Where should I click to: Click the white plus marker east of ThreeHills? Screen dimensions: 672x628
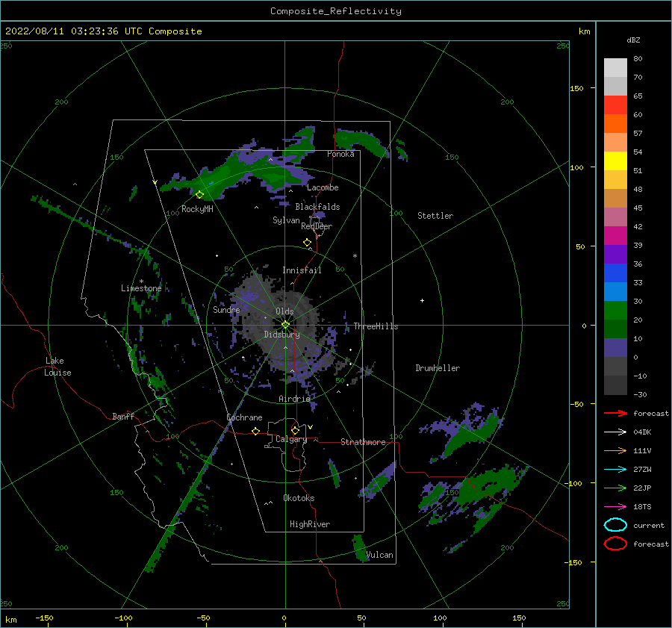422,300
